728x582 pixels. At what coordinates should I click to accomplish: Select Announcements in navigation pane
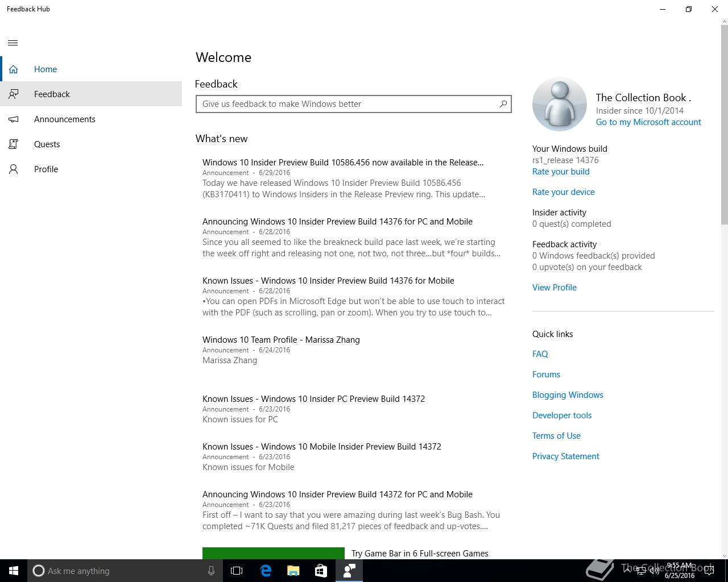point(91,119)
